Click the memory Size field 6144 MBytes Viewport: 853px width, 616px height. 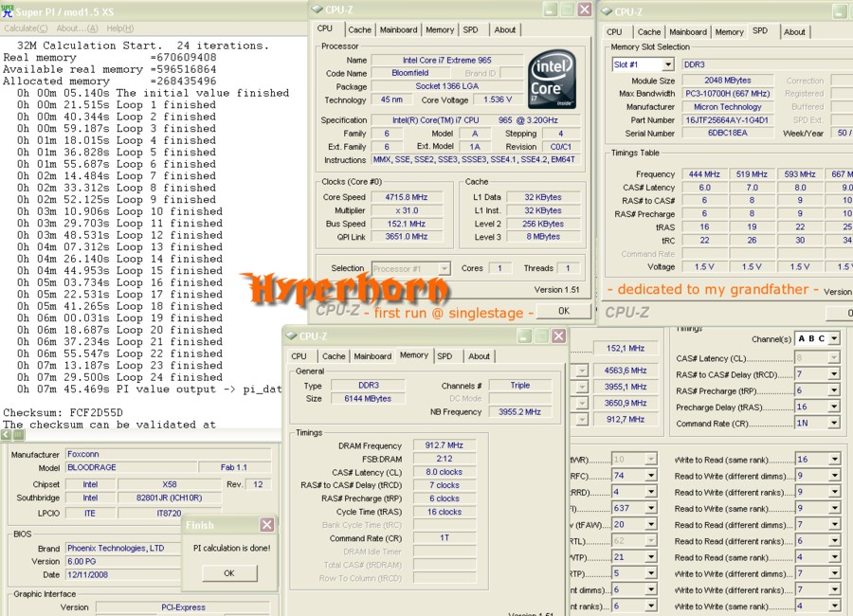click(368, 398)
